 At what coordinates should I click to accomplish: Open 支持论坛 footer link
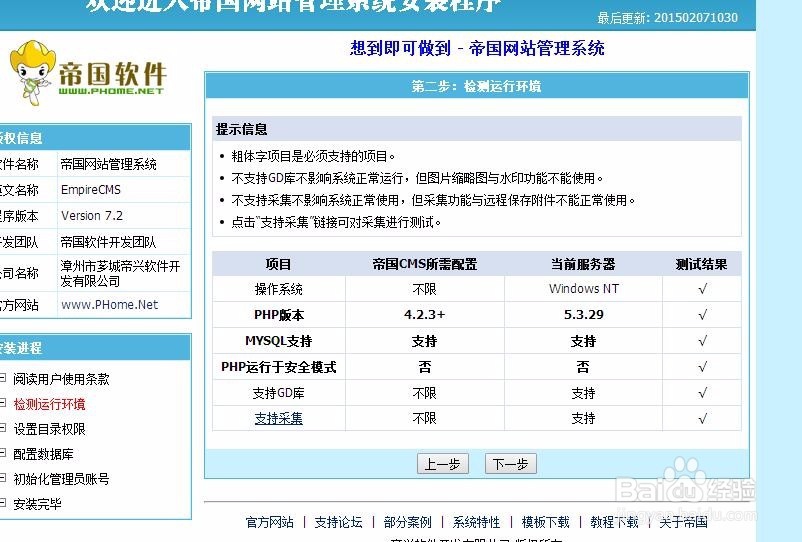point(338,522)
